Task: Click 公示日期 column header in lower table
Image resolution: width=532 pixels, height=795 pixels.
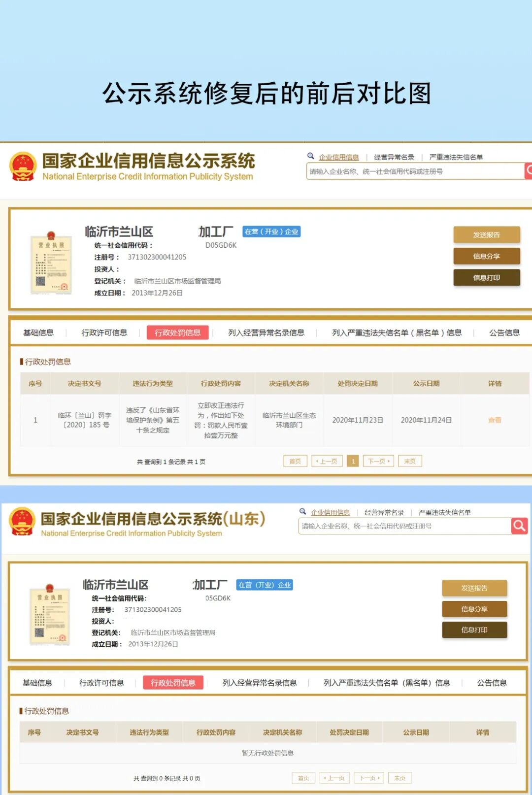Action: [416, 732]
